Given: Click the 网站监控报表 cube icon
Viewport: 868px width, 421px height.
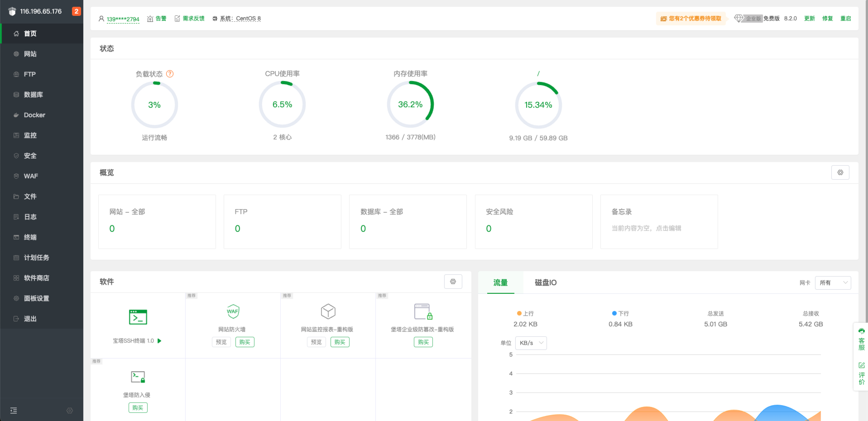Looking at the screenshot, I should coord(328,311).
